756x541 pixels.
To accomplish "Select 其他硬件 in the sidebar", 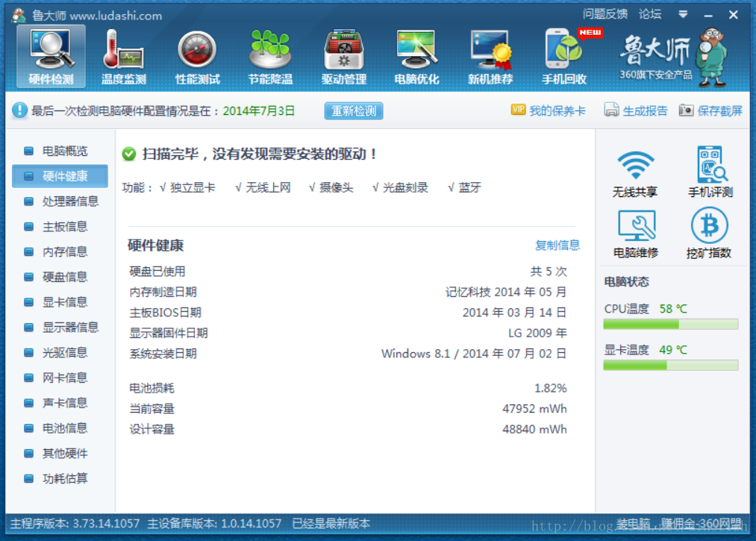I will 60,453.
